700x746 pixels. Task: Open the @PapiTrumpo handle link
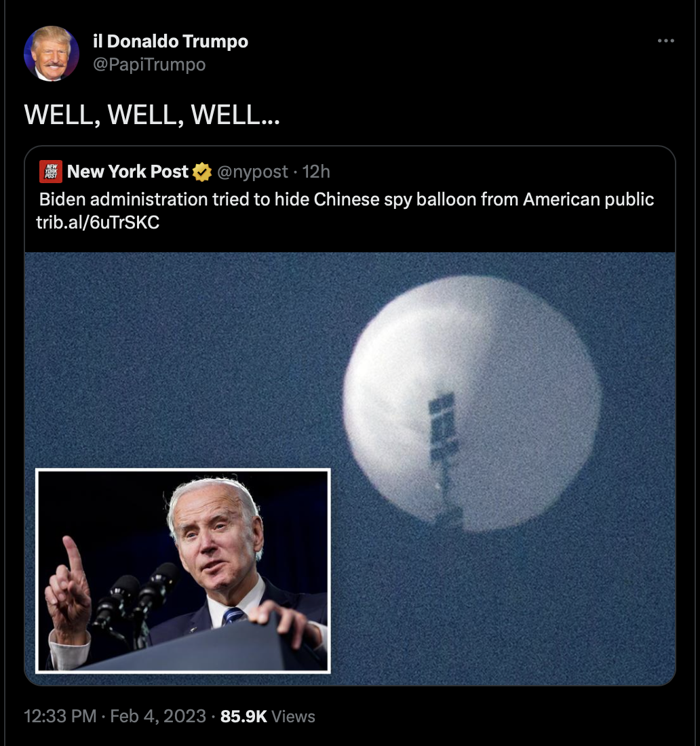[149, 64]
